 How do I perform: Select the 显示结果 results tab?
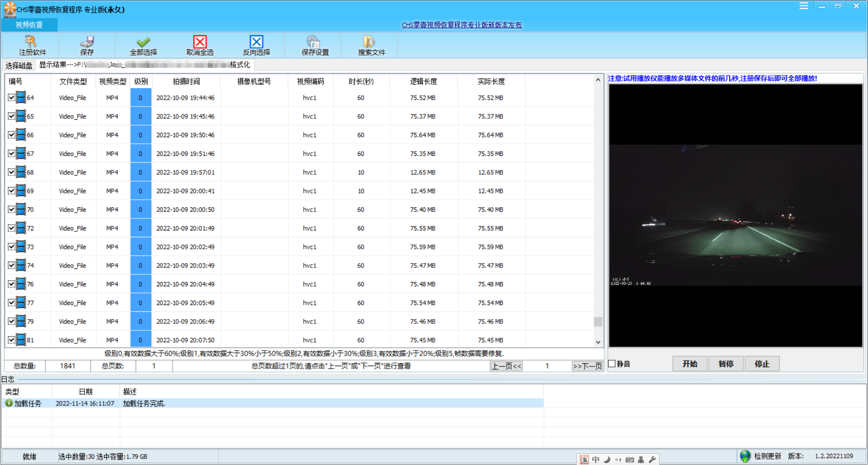coord(145,65)
